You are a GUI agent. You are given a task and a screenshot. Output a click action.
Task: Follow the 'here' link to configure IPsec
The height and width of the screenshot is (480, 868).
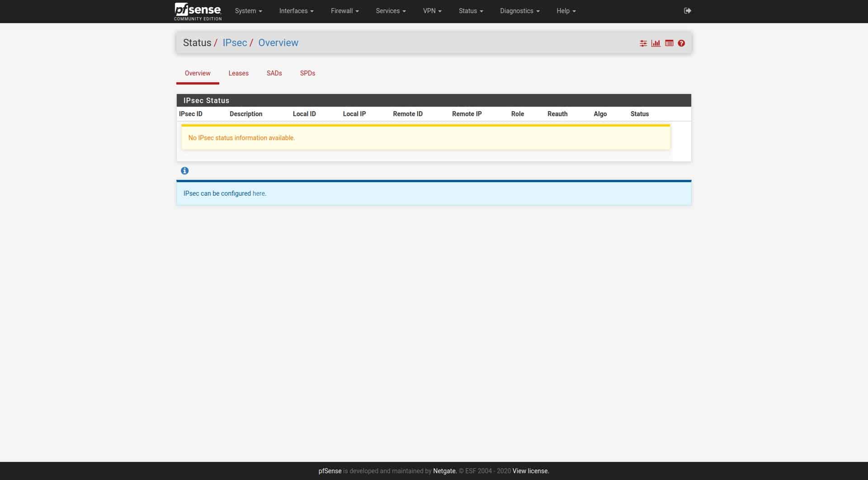click(x=259, y=193)
